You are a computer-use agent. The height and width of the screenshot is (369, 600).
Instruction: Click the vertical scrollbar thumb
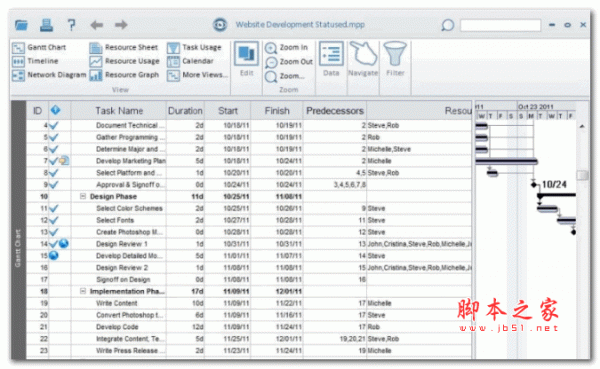[582, 175]
